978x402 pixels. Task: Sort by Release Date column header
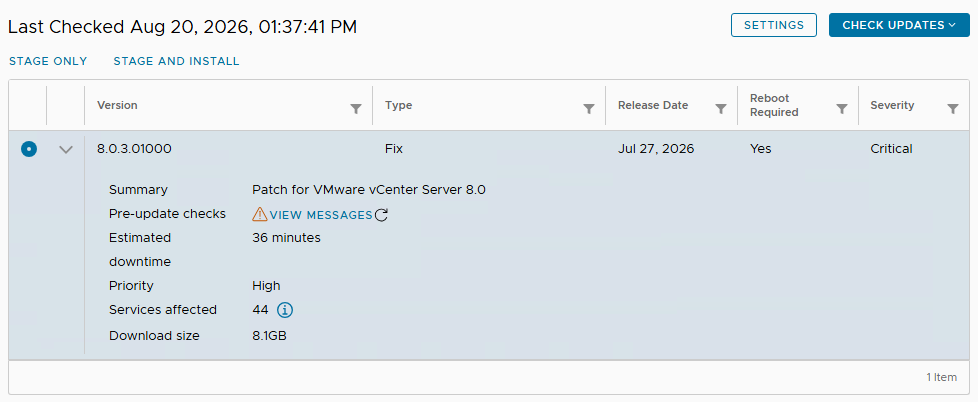(653, 105)
